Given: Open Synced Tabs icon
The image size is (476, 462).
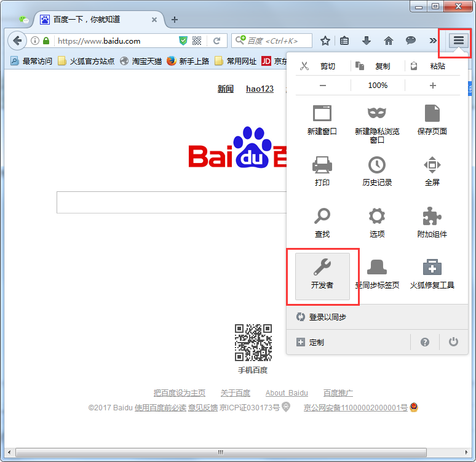Looking at the screenshot, I should pyautogui.click(x=377, y=267).
